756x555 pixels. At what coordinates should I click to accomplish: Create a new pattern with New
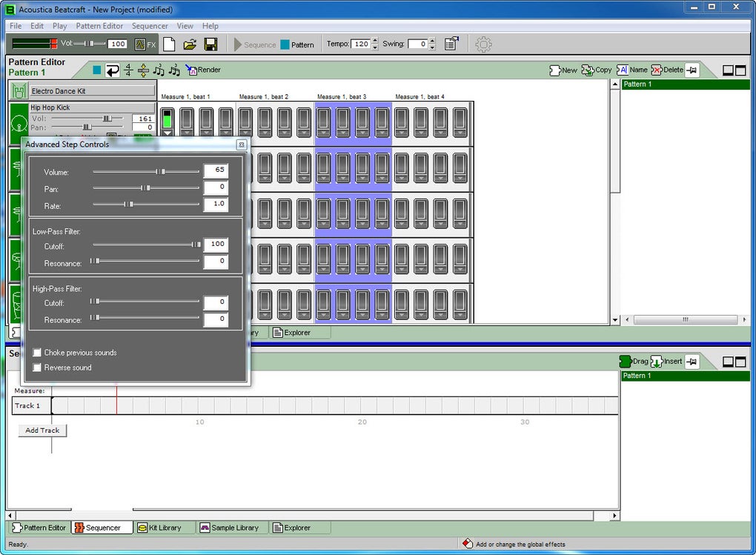tap(563, 70)
